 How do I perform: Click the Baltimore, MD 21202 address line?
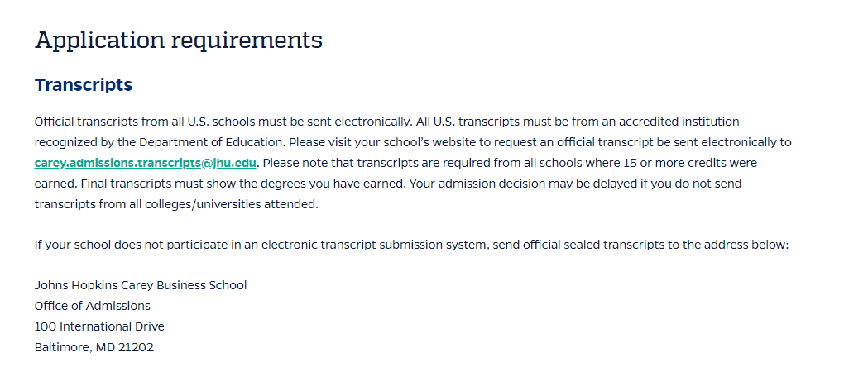pyautogui.click(x=94, y=347)
